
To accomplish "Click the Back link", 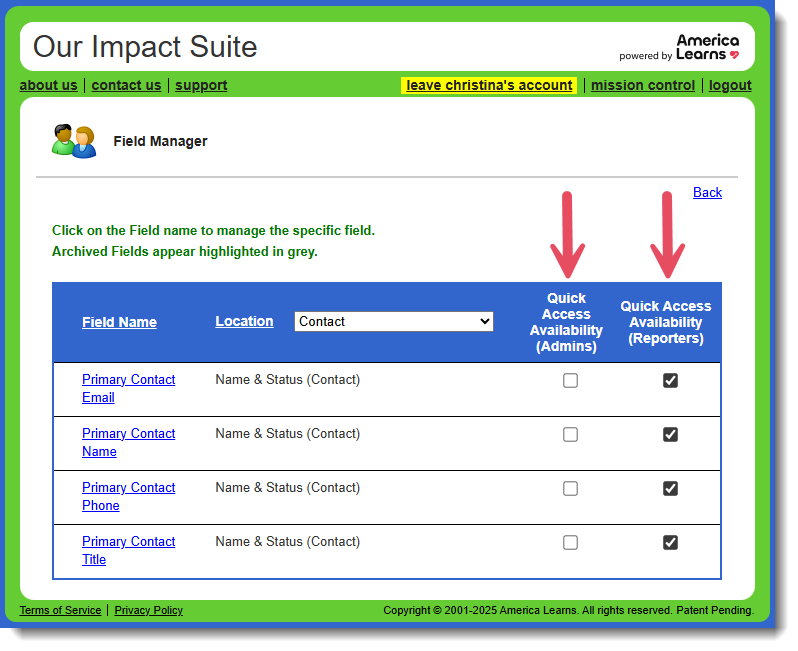I will tap(707, 192).
